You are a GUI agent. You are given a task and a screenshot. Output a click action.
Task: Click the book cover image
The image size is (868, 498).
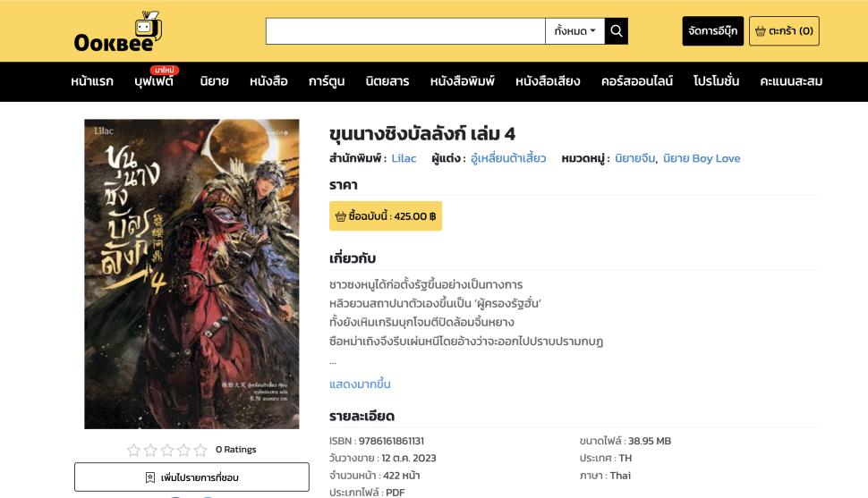tap(191, 274)
